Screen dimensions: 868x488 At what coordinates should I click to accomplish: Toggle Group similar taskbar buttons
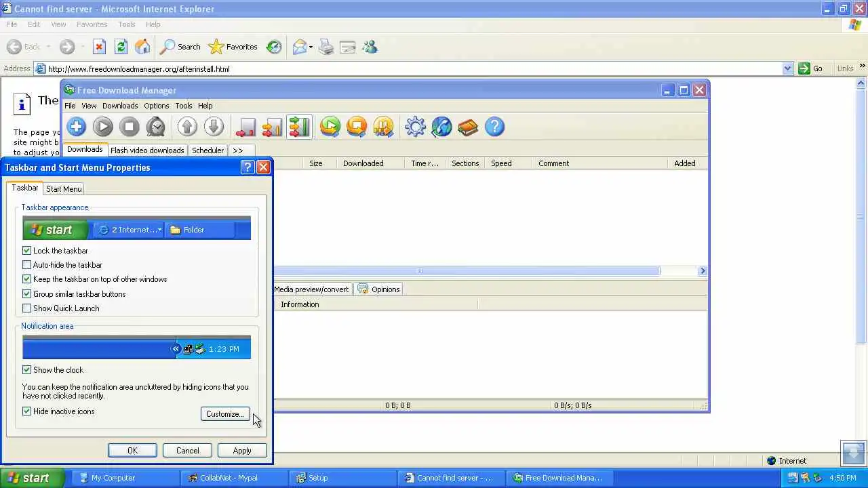[27, 294]
